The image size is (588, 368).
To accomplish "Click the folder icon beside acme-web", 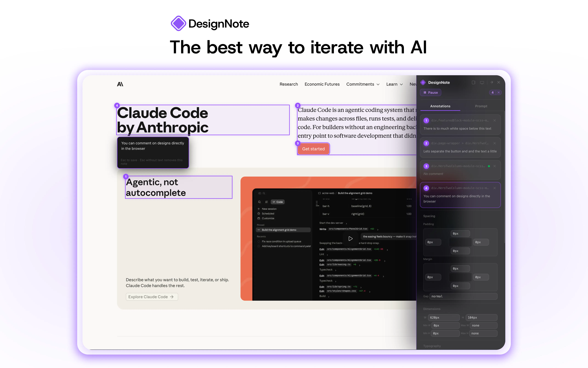I will click(x=319, y=193).
